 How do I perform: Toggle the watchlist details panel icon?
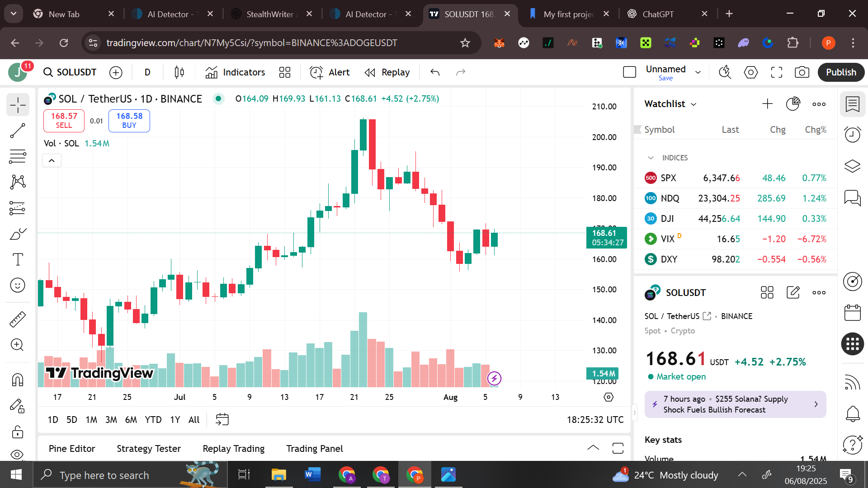(x=853, y=104)
